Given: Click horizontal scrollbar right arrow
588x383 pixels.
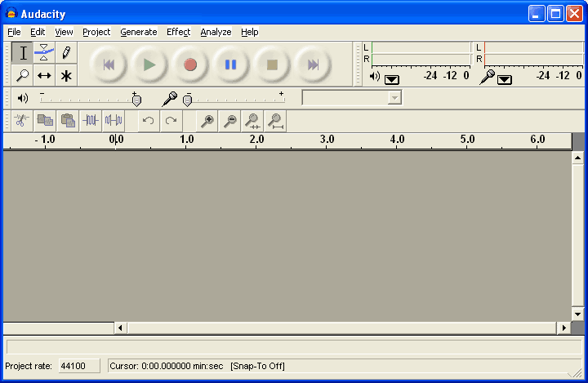Looking at the screenshot, I should [x=563, y=327].
